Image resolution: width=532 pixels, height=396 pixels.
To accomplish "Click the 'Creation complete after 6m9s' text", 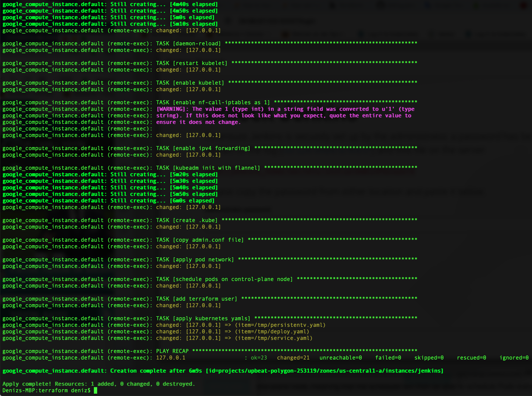I will coord(156,371).
